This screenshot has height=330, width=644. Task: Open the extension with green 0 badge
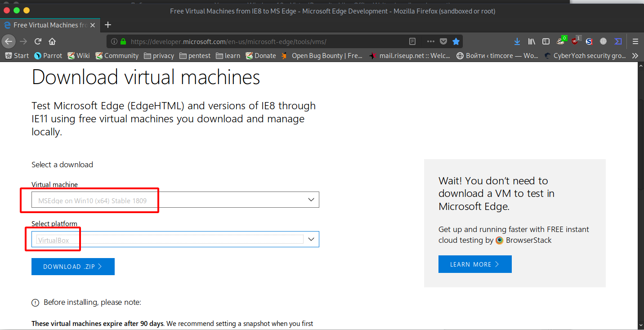(561, 41)
